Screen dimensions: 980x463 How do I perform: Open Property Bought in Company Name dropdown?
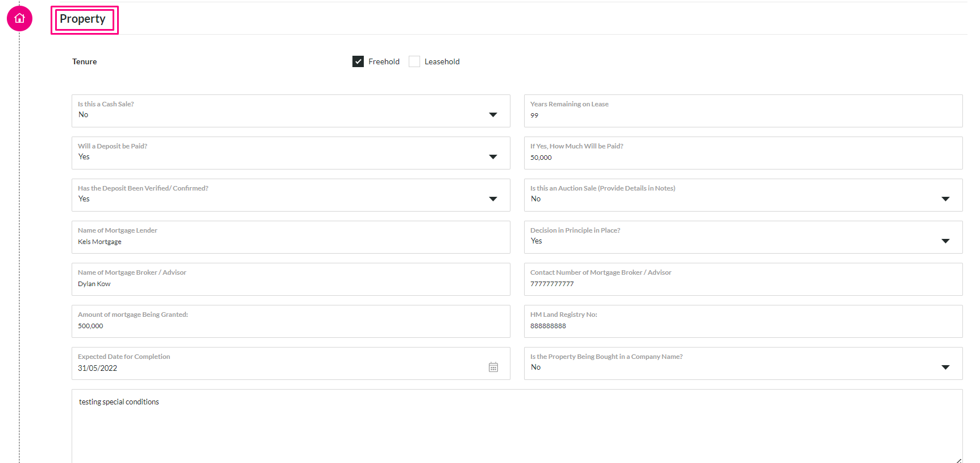(945, 367)
